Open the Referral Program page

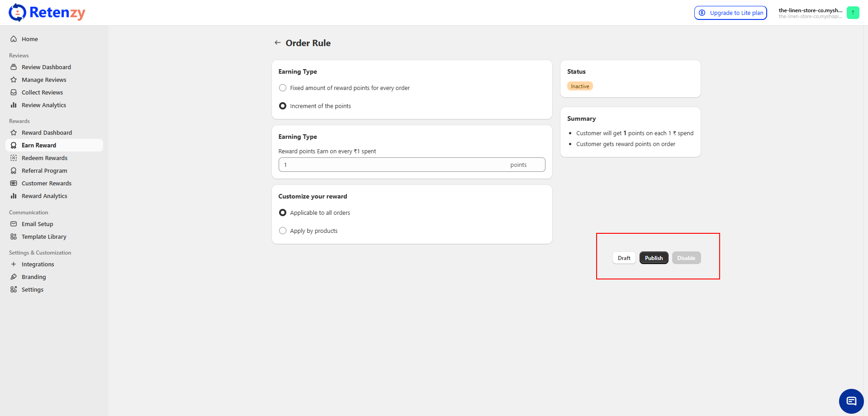[x=44, y=171]
